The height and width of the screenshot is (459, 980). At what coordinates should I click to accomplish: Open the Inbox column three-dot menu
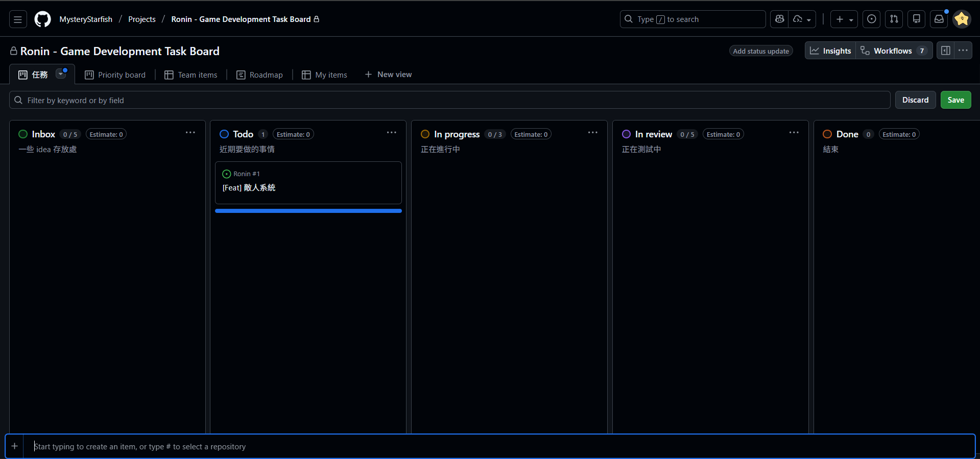click(x=190, y=133)
